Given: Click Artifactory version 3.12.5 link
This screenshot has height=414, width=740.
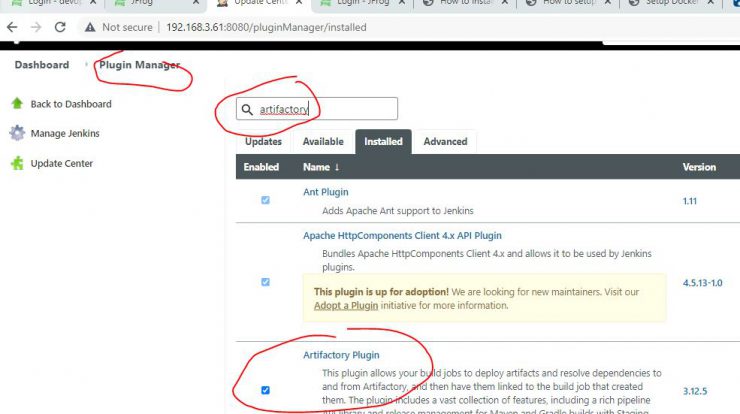Looking at the screenshot, I should [695, 391].
